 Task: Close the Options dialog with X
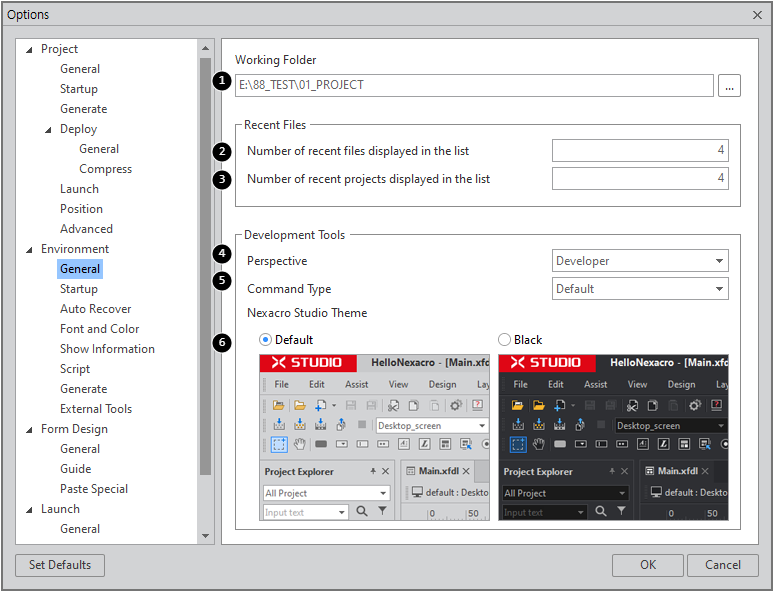pyautogui.click(x=757, y=14)
